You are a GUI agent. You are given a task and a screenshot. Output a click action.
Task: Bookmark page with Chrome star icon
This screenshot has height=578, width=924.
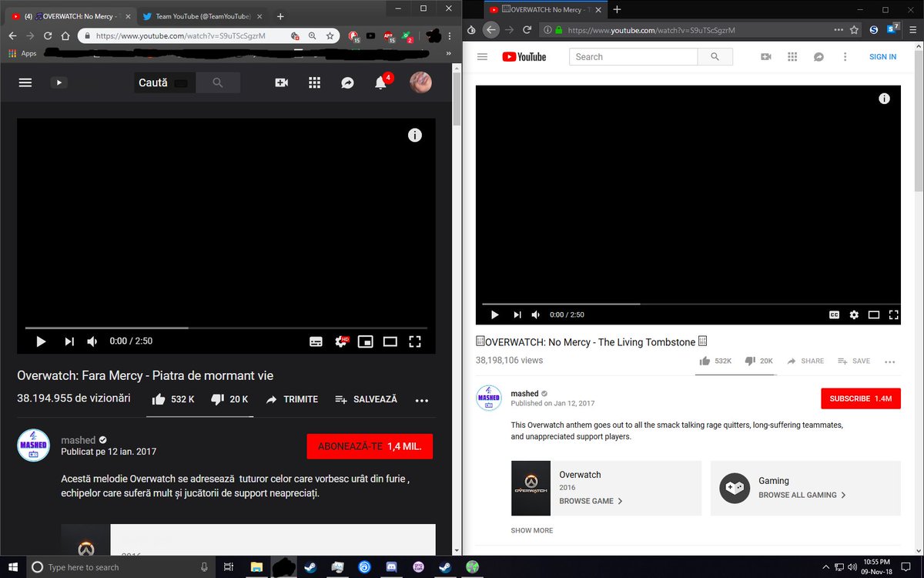330,35
